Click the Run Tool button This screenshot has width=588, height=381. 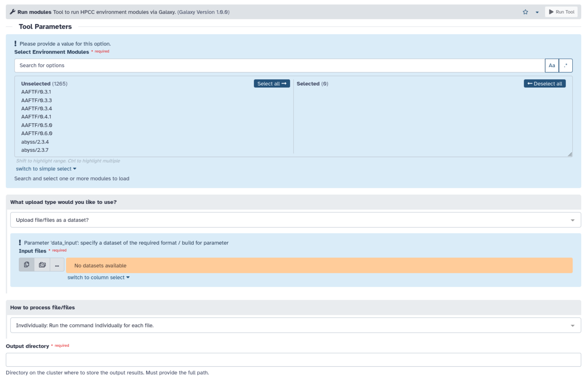[x=561, y=12]
